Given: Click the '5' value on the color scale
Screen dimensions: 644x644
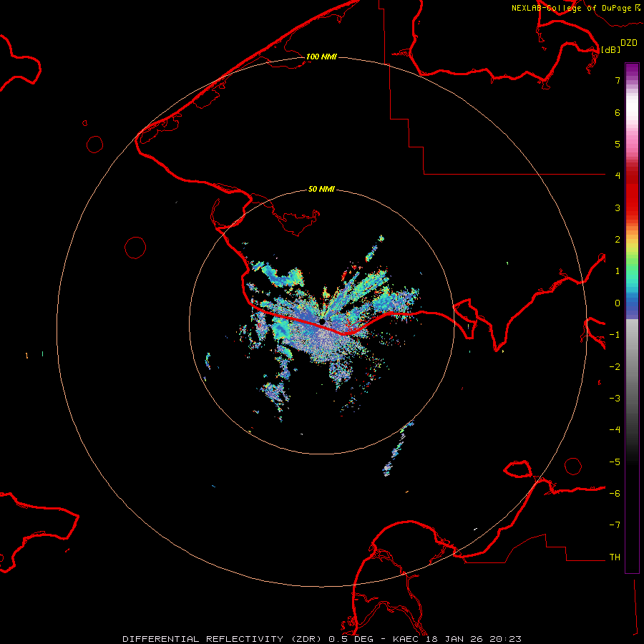Looking at the screenshot, I should coord(618,145).
